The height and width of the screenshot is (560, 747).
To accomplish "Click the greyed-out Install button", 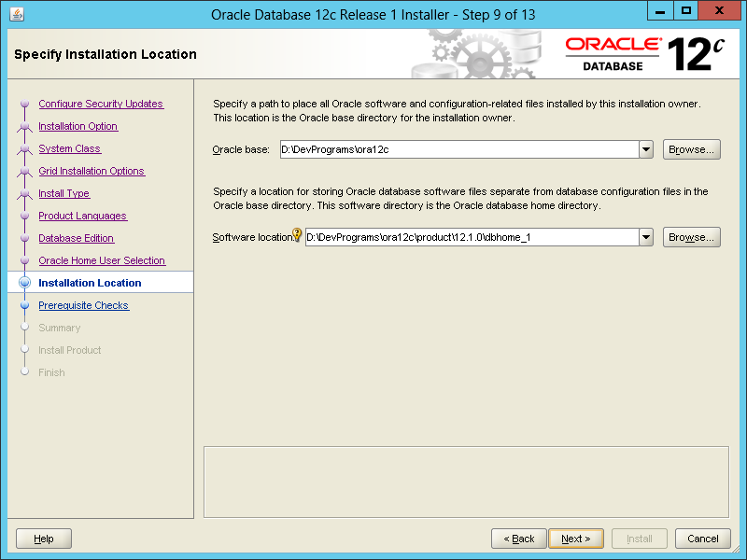I will coord(640,539).
